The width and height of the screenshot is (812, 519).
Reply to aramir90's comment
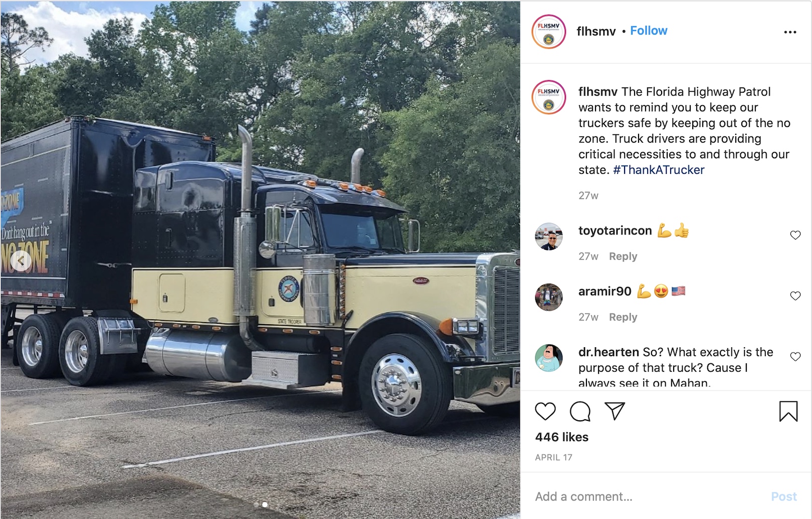[623, 317]
